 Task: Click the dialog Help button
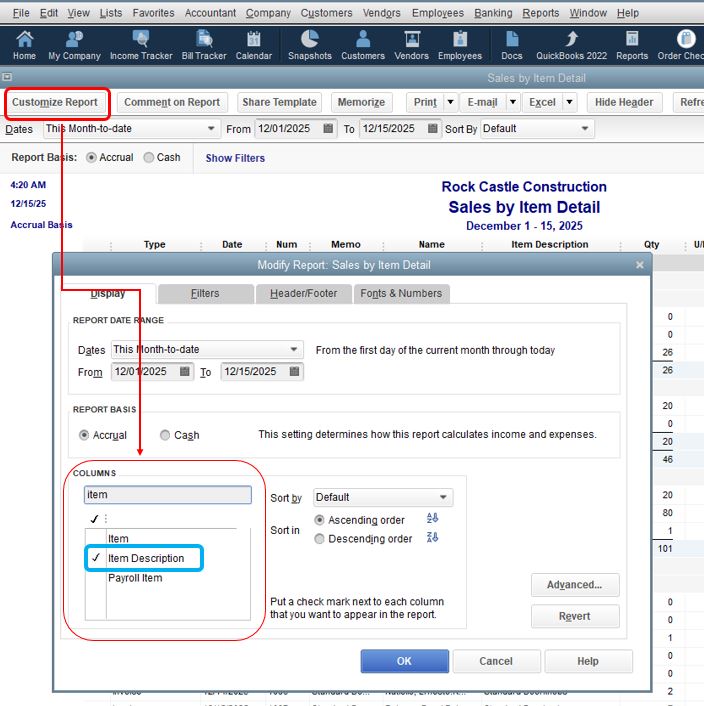588,661
